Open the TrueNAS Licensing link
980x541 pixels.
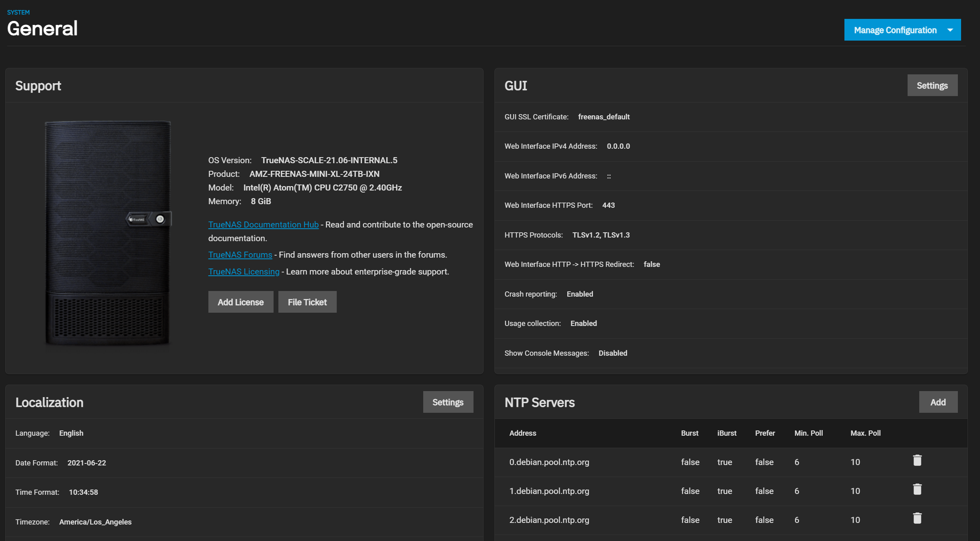(243, 272)
